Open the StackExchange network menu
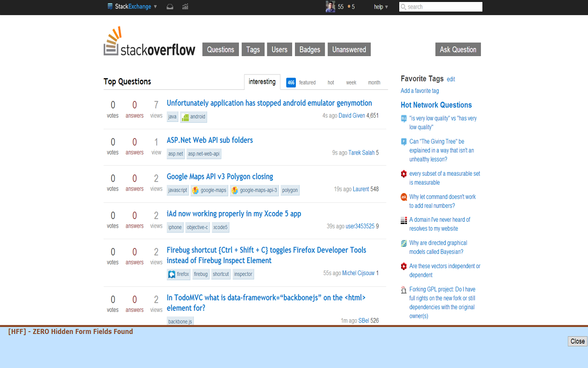Viewport: 588px width, 368px height. [x=132, y=6]
